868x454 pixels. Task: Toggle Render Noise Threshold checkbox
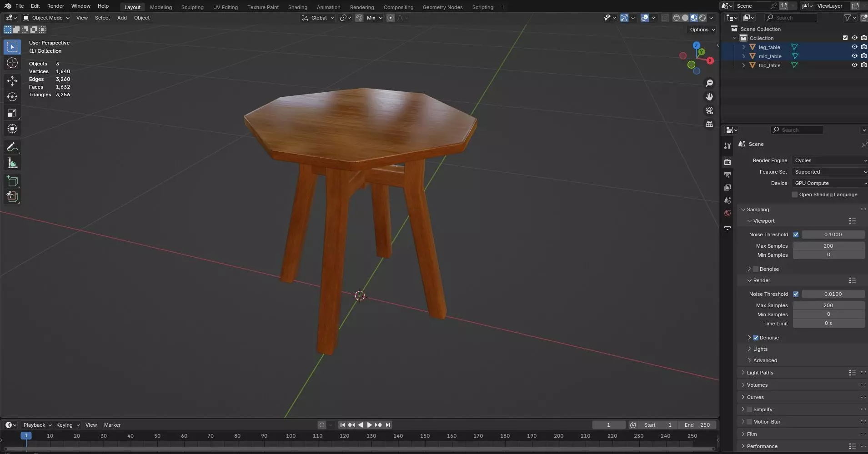pyautogui.click(x=796, y=294)
